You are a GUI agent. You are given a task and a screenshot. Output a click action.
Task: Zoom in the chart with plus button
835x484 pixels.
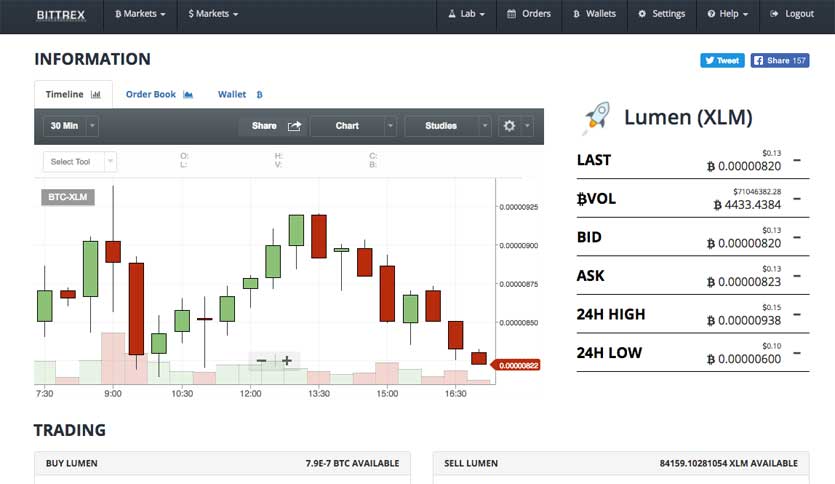click(287, 361)
